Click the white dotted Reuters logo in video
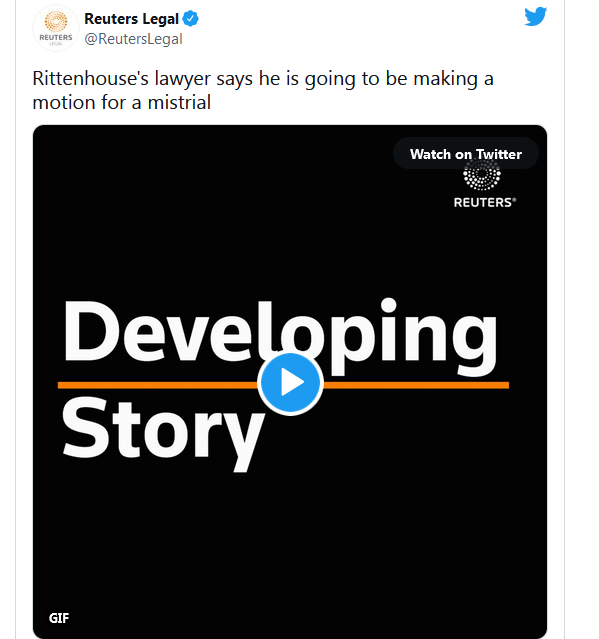This screenshot has width=599, height=639. tap(482, 175)
